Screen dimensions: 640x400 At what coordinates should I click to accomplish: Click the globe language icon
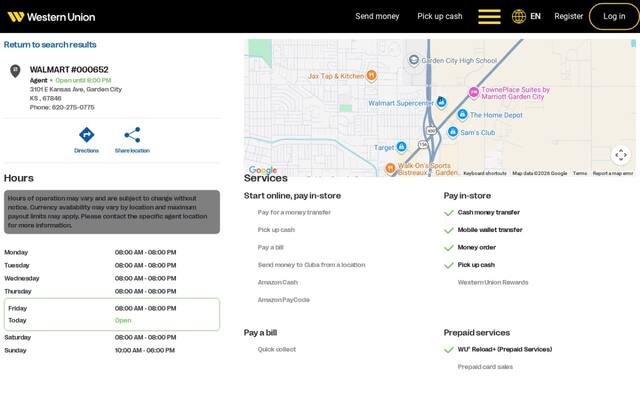tap(519, 16)
